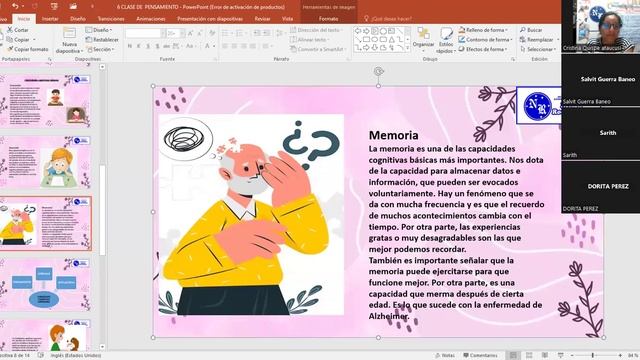This screenshot has width=640, height=360.
Task: Open Seleccionar dropdown
Action: pyautogui.click(x=538, y=49)
